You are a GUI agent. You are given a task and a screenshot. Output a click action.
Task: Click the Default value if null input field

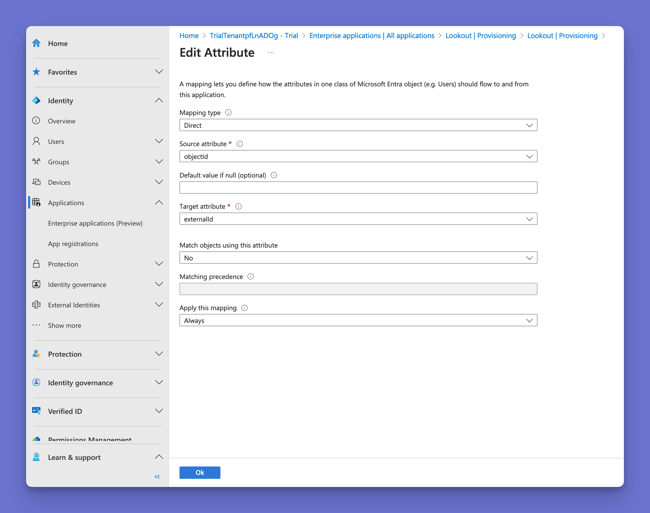(358, 187)
